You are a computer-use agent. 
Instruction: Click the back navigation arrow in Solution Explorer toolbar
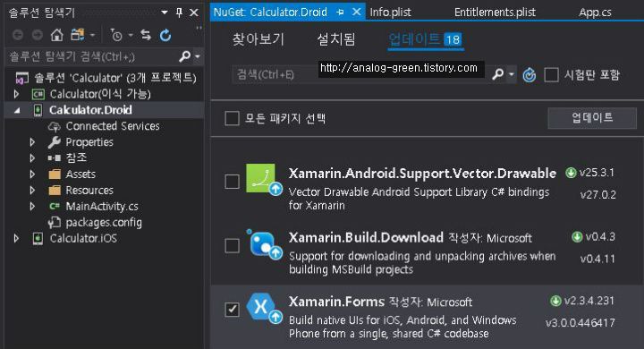coord(17,36)
